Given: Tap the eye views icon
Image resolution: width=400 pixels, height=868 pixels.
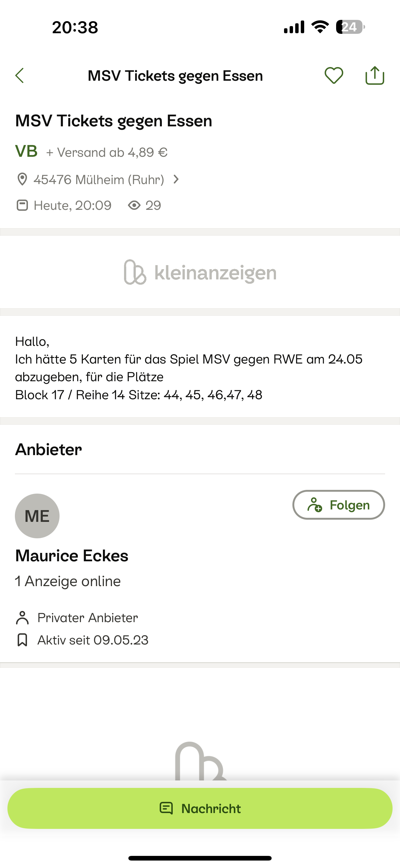Looking at the screenshot, I should pos(134,205).
